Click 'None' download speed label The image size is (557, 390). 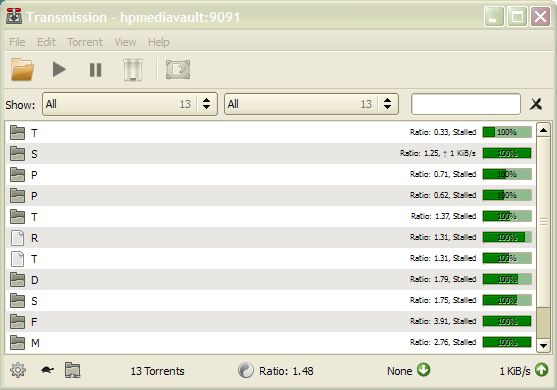click(400, 371)
